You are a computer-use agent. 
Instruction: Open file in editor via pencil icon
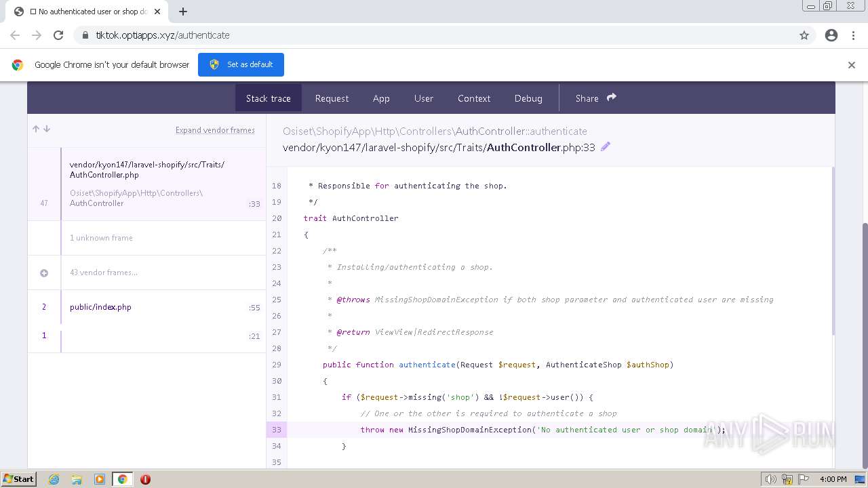[606, 146]
